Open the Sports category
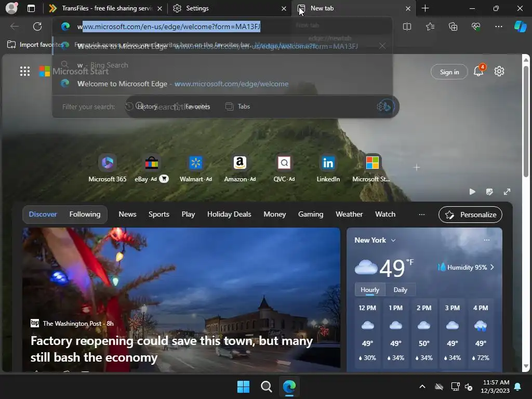 (159, 215)
